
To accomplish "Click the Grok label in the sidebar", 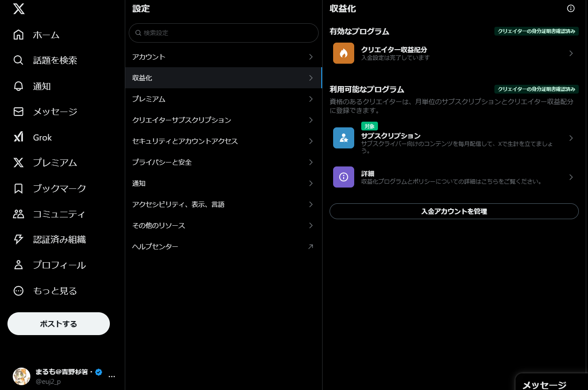I will click(43, 137).
